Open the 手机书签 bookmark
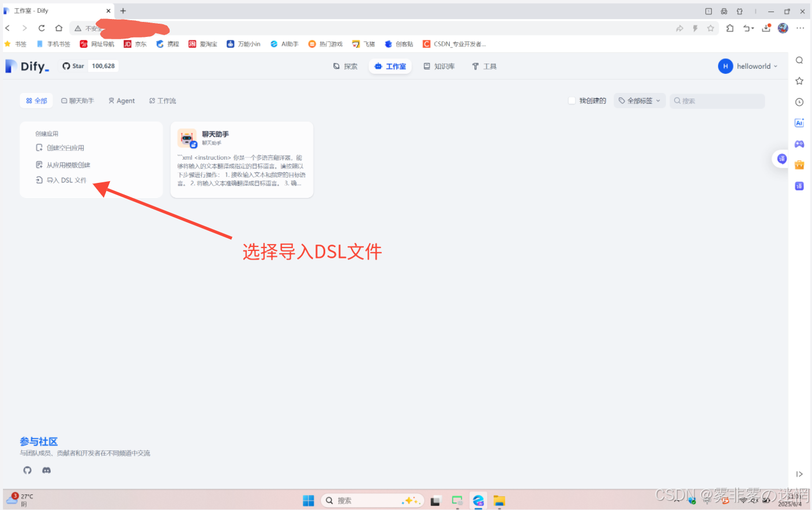812x510 pixels. pos(53,44)
